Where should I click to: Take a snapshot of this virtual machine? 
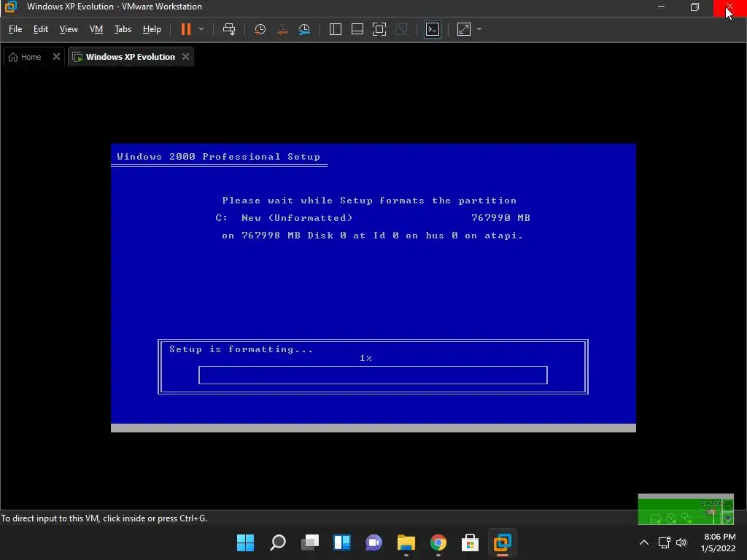click(260, 29)
